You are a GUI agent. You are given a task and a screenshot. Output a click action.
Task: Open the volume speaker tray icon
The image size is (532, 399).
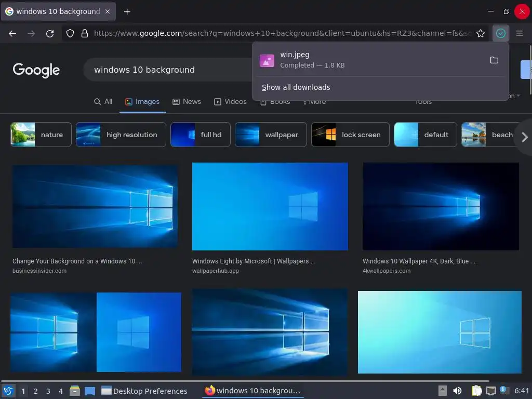click(457, 391)
